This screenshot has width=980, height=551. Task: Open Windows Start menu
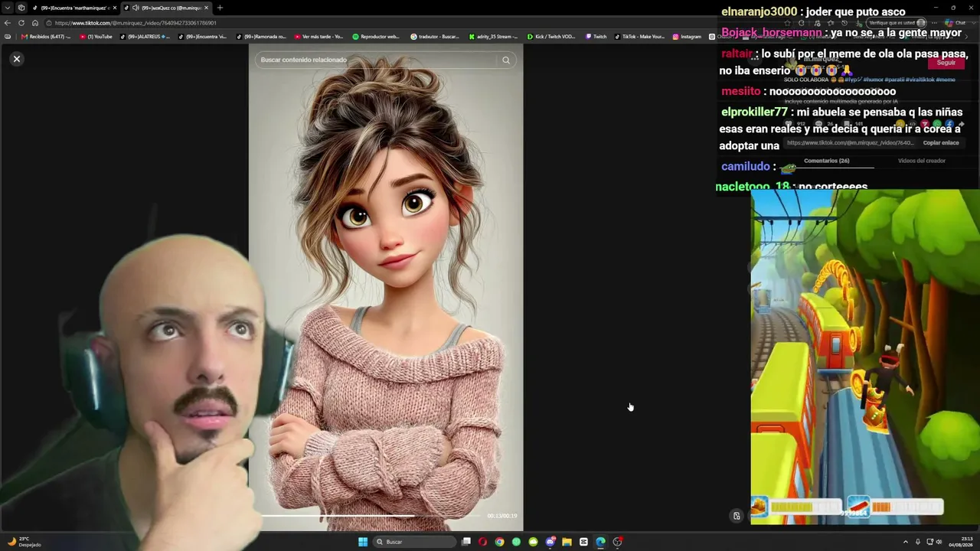tap(363, 542)
